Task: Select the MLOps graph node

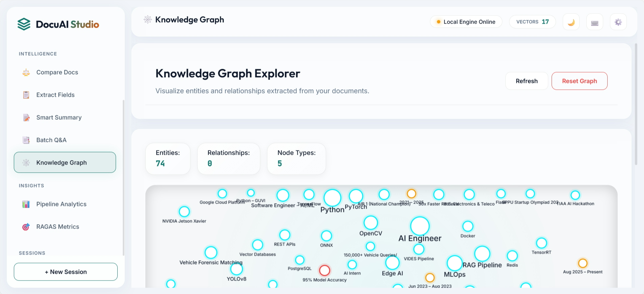Action: tap(455, 263)
